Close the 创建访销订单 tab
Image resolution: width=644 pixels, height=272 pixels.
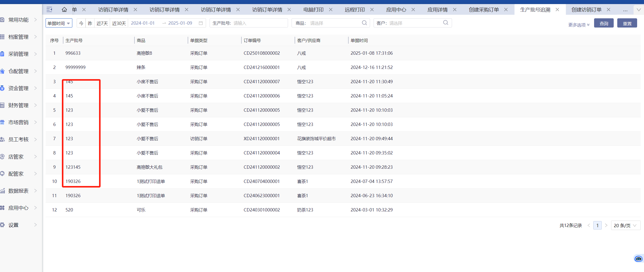coord(609,10)
